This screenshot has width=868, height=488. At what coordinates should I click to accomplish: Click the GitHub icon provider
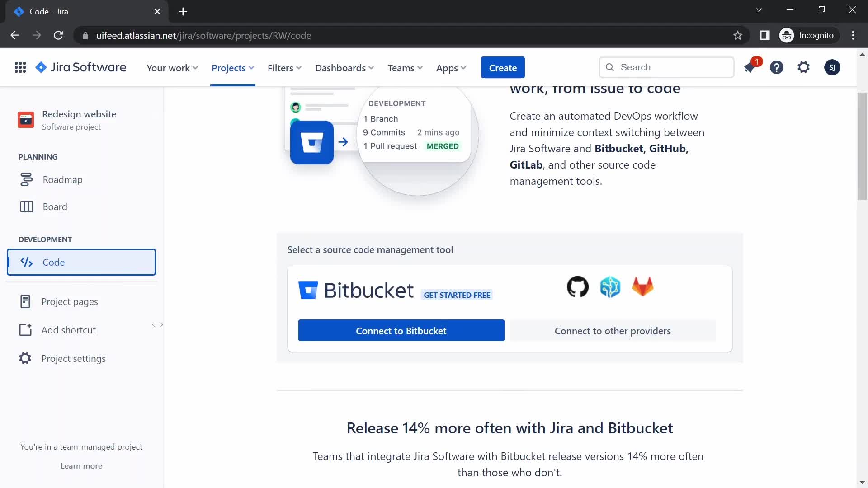point(577,286)
